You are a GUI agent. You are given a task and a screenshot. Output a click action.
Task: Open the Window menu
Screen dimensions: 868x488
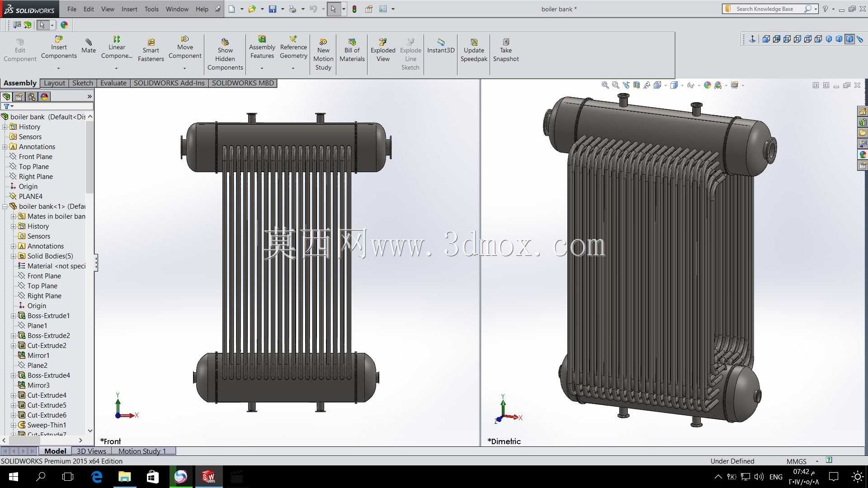point(177,9)
